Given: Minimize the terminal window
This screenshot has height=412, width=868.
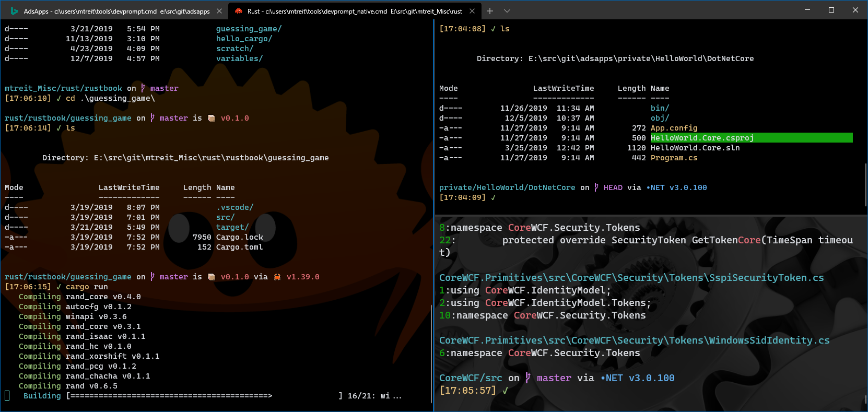Looking at the screenshot, I should (807, 10).
